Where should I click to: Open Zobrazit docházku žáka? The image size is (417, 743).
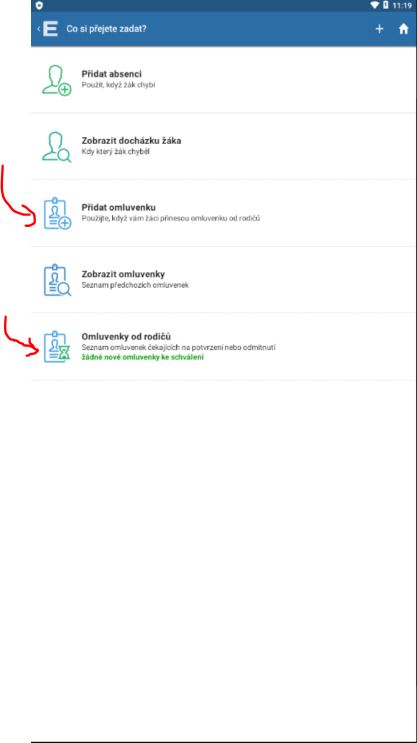[224, 146]
